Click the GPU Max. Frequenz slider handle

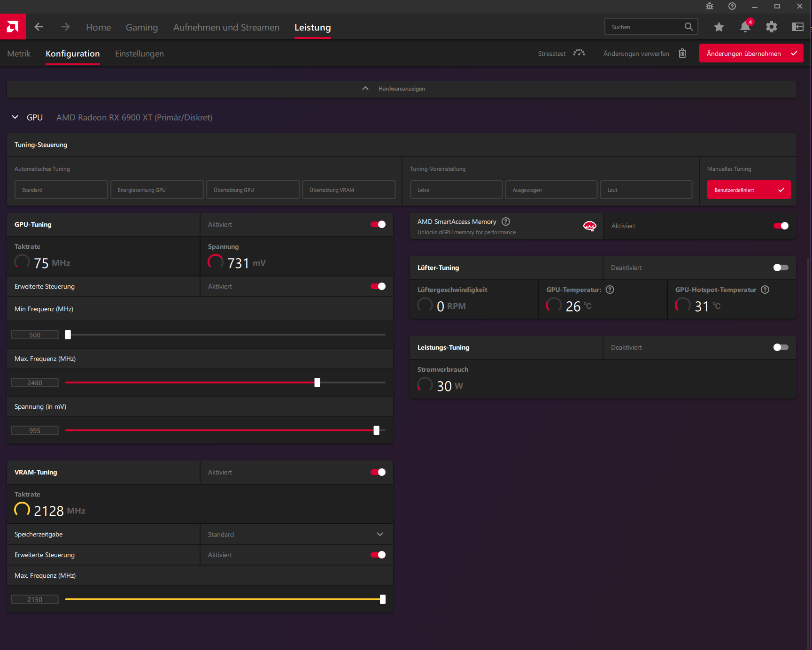pyautogui.click(x=317, y=382)
